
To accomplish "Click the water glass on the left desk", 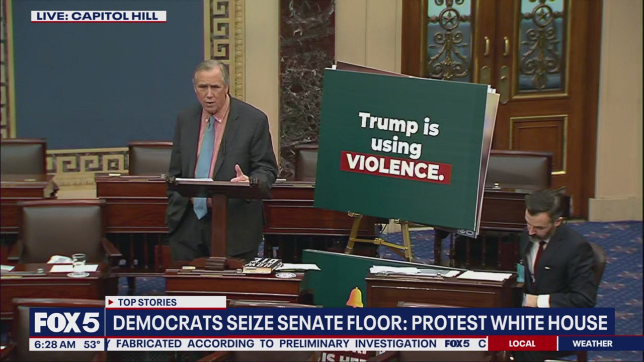I will (x=78, y=264).
